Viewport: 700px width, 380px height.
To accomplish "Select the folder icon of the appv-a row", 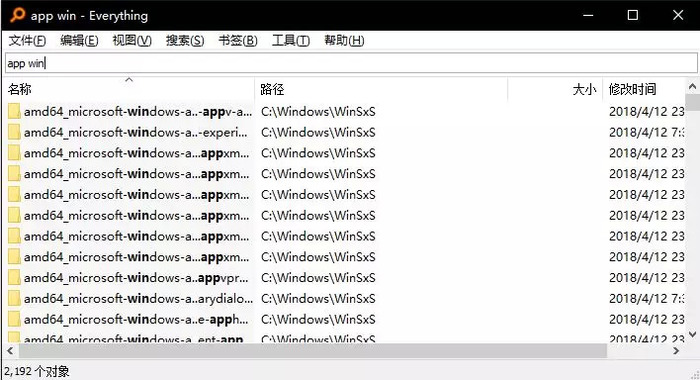I will click(x=14, y=112).
